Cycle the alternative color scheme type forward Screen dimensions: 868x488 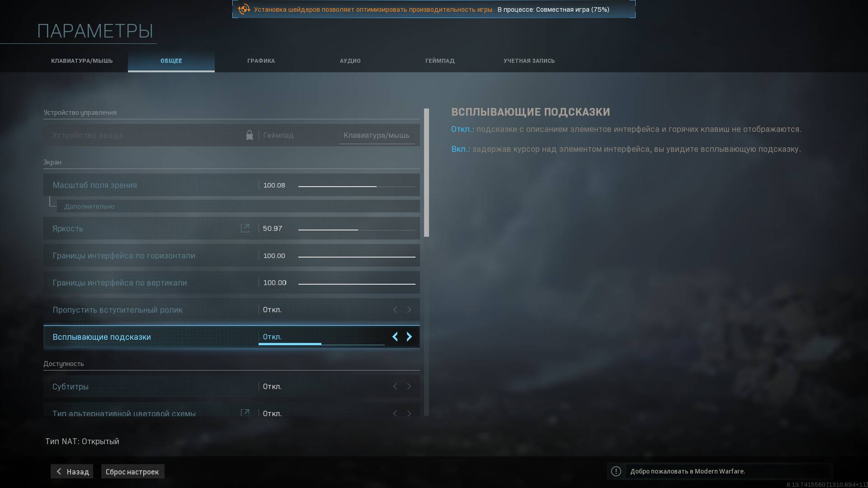(409, 413)
